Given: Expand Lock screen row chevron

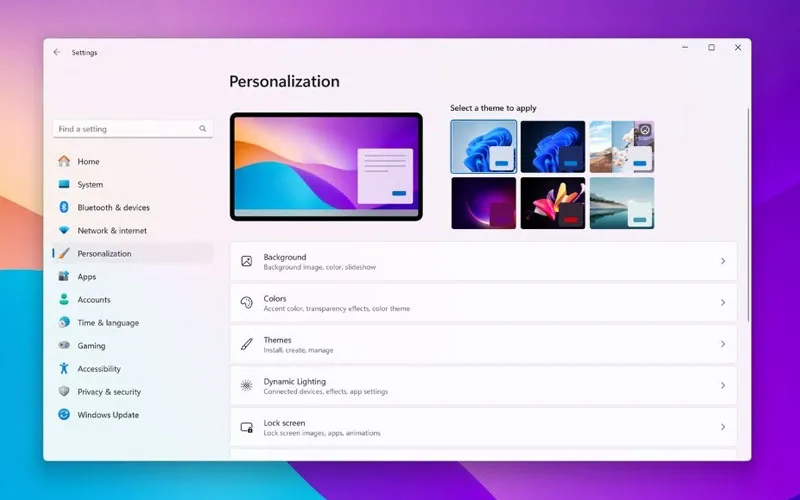Looking at the screenshot, I should 722,427.
